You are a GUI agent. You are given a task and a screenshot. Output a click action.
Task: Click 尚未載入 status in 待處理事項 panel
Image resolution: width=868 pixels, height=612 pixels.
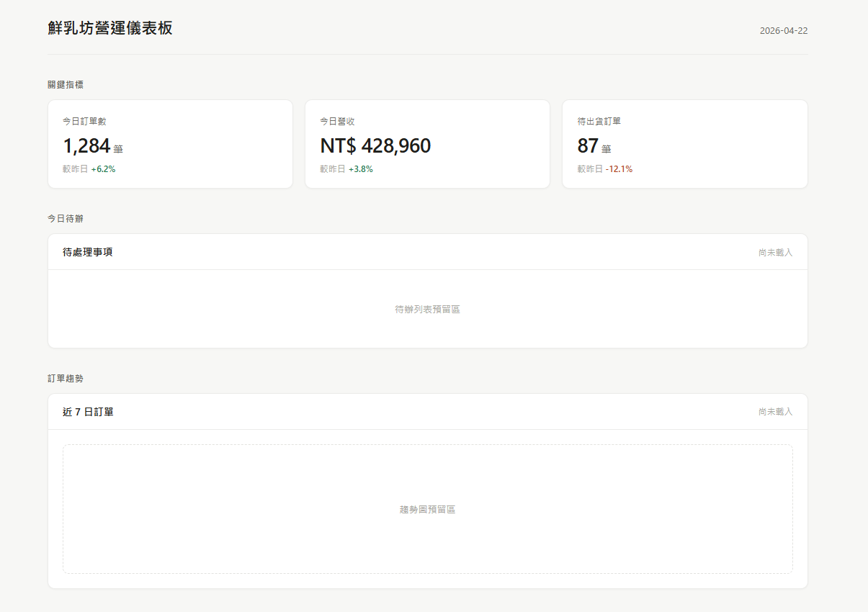point(775,253)
